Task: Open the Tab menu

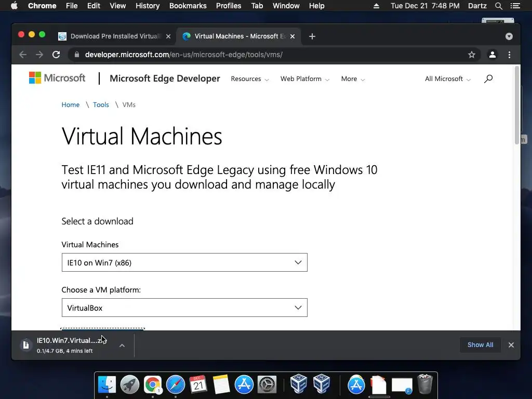Action: coord(257,6)
